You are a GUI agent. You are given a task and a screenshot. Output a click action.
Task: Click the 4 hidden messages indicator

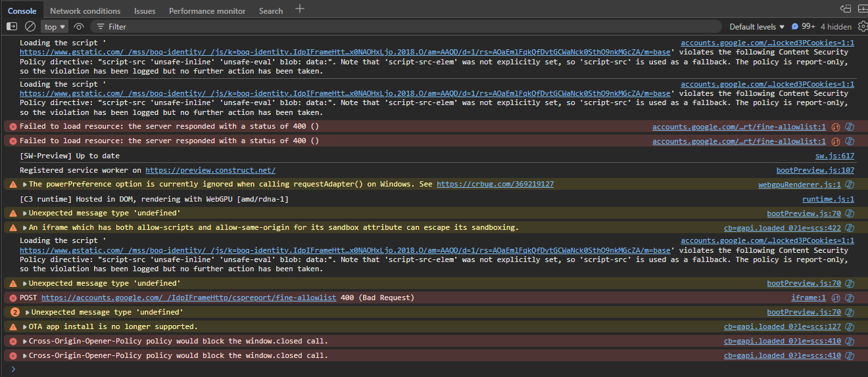[x=836, y=27]
